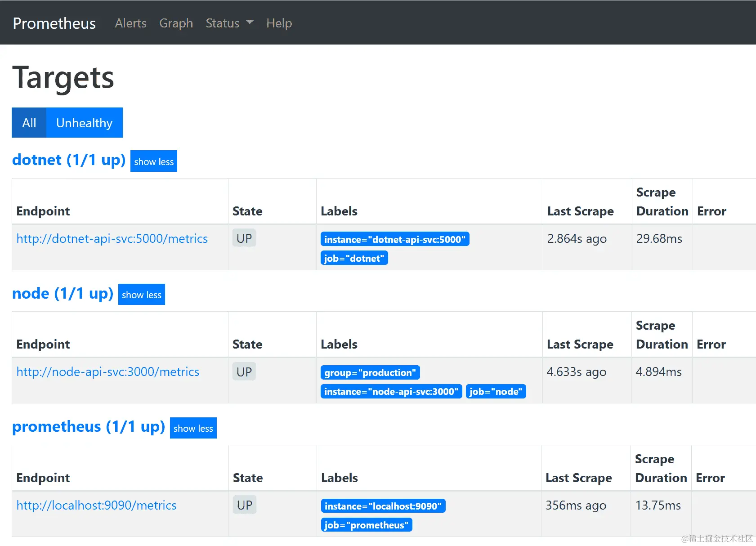Click the Error column header in node table
Image resolution: width=756 pixels, height=546 pixels.
(711, 345)
